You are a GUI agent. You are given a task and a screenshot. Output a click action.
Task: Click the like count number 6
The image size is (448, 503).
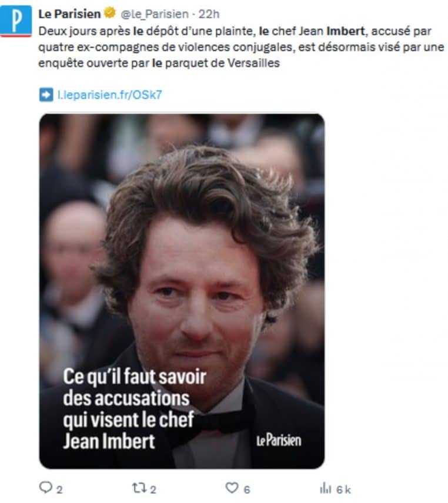click(x=247, y=489)
